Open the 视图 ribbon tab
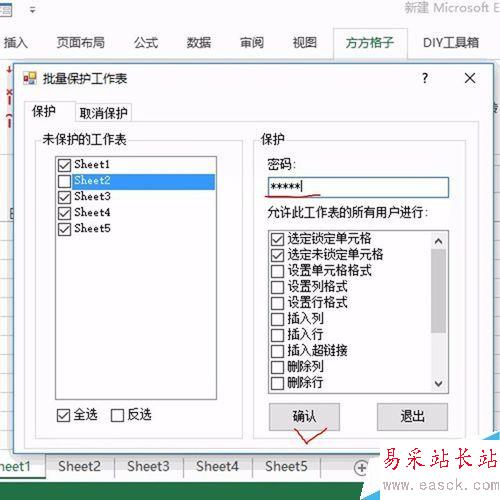The width and height of the screenshot is (500, 500). click(x=304, y=43)
